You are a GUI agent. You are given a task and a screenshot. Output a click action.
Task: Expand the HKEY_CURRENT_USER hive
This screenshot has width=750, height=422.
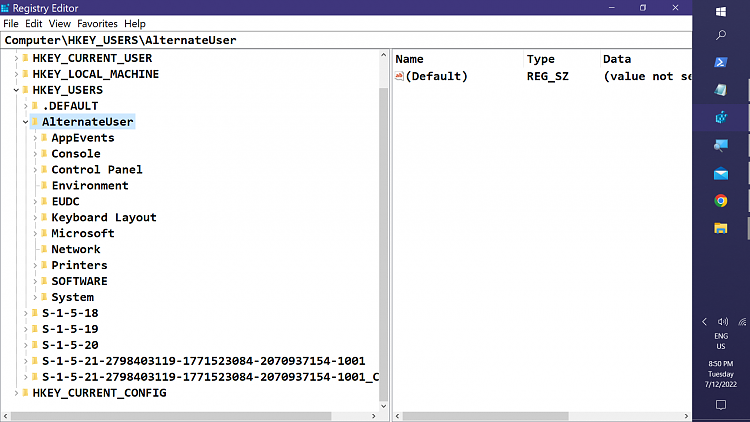16,58
